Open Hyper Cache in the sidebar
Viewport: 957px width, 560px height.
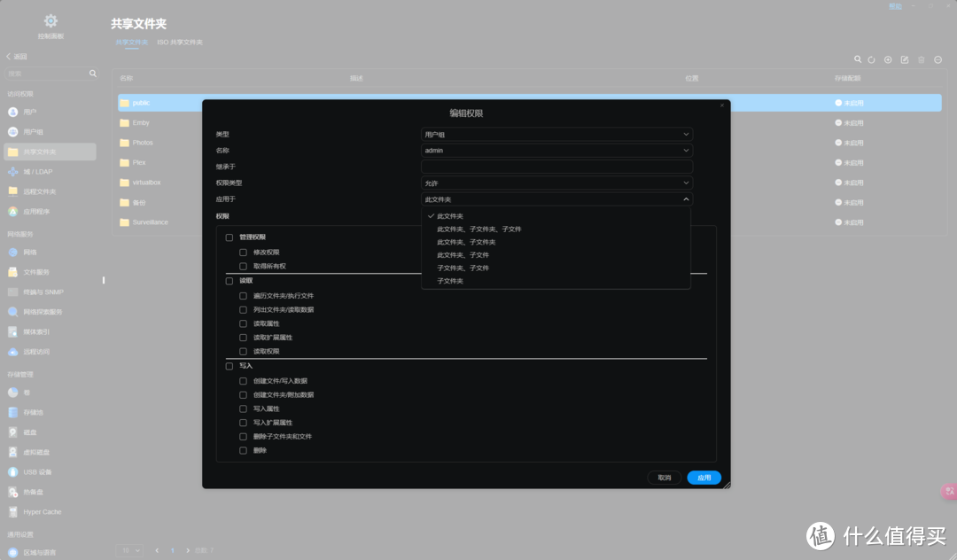click(50, 512)
